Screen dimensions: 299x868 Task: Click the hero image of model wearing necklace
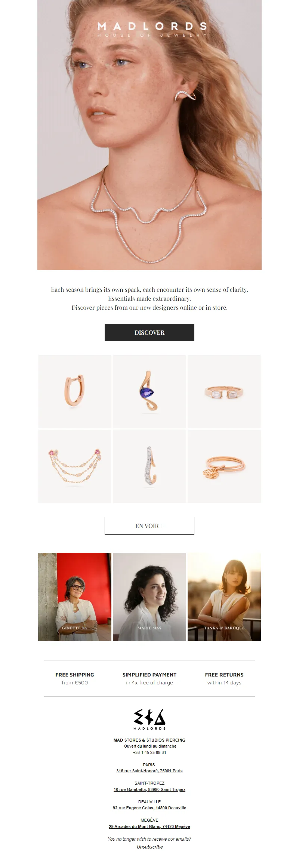(x=149, y=135)
